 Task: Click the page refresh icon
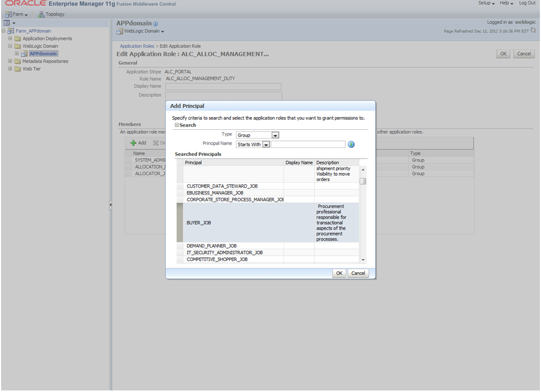coord(533,30)
